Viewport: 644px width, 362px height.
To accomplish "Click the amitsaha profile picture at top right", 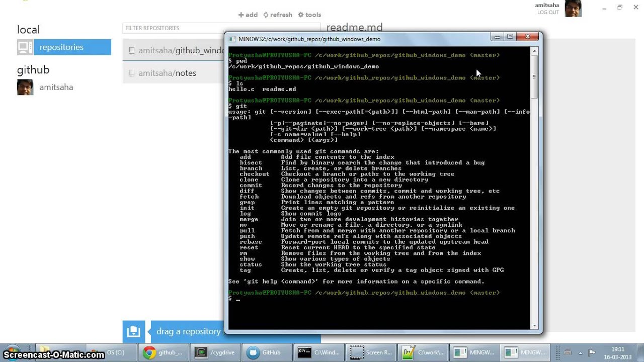I will pyautogui.click(x=573, y=9).
